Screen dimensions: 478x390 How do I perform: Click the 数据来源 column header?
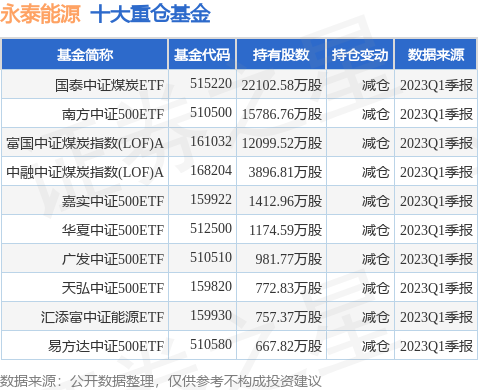tap(436, 55)
